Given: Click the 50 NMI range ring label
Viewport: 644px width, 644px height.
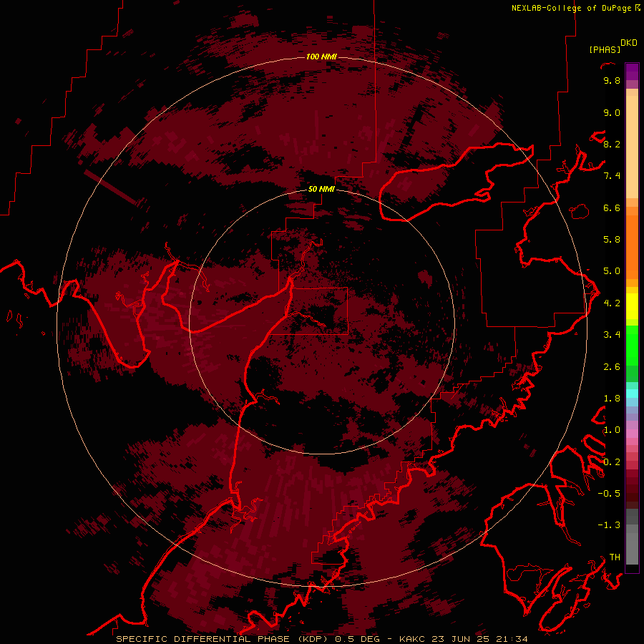Looking at the screenshot, I should pyautogui.click(x=321, y=189).
